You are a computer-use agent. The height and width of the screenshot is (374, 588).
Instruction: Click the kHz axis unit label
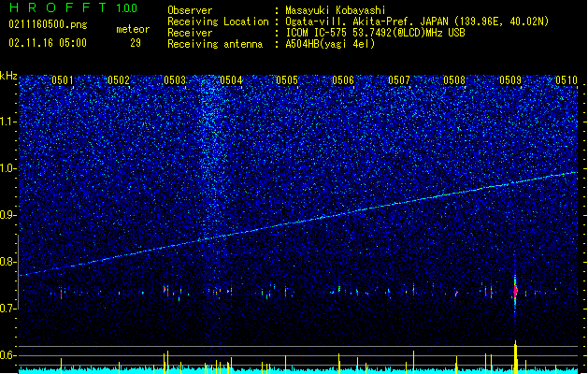[x=8, y=76]
